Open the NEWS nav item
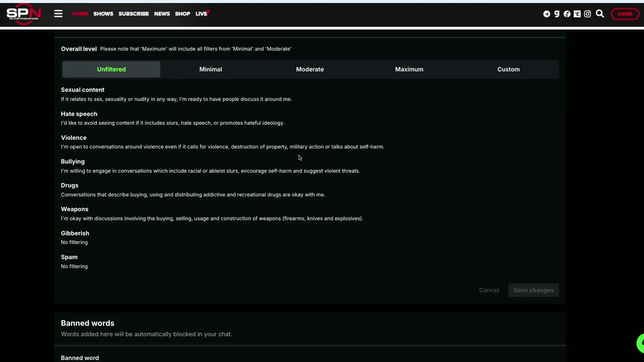This screenshot has width=644, height=362. point(162,14)
